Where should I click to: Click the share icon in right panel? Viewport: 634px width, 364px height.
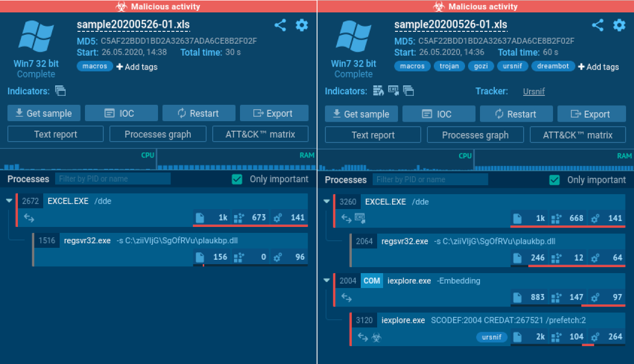click(598, 25)
